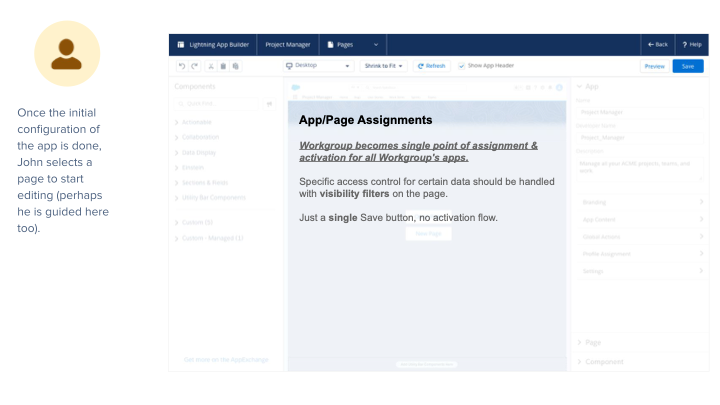Click the Refresh button
Image resolution: width=720 pixels, height=405 pixels.
pos(432,66)
